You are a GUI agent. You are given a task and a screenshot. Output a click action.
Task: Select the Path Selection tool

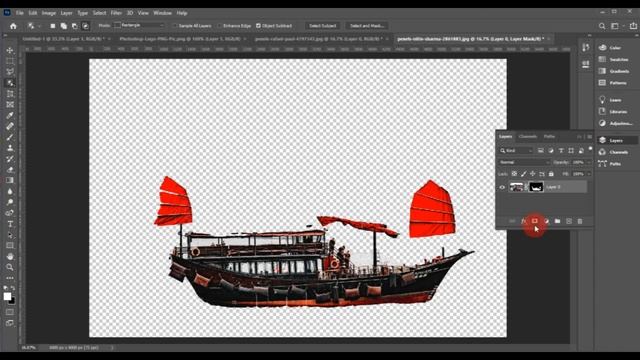point(10,235)
